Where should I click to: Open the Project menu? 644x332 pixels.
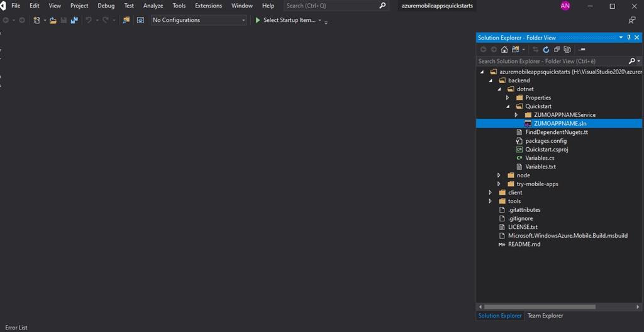(x=79, y=6)
